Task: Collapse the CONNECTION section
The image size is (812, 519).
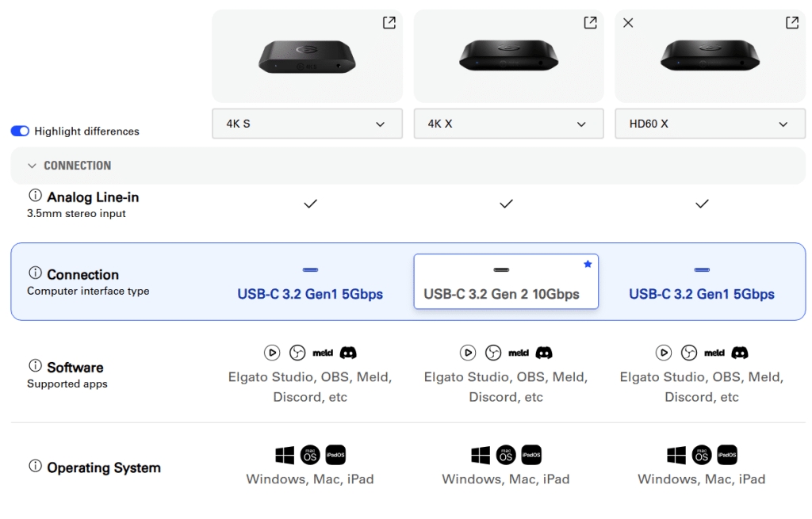Action: pyautogui.click(x=33, y=166)
